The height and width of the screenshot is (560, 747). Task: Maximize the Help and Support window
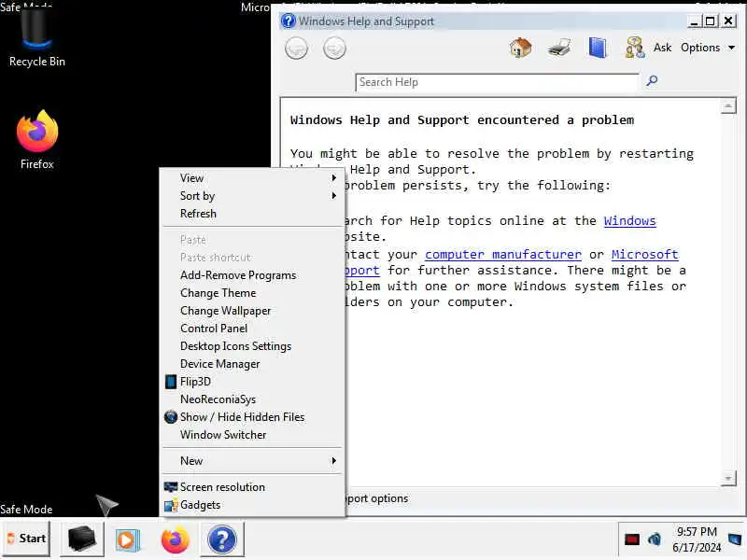coord(711,21)
